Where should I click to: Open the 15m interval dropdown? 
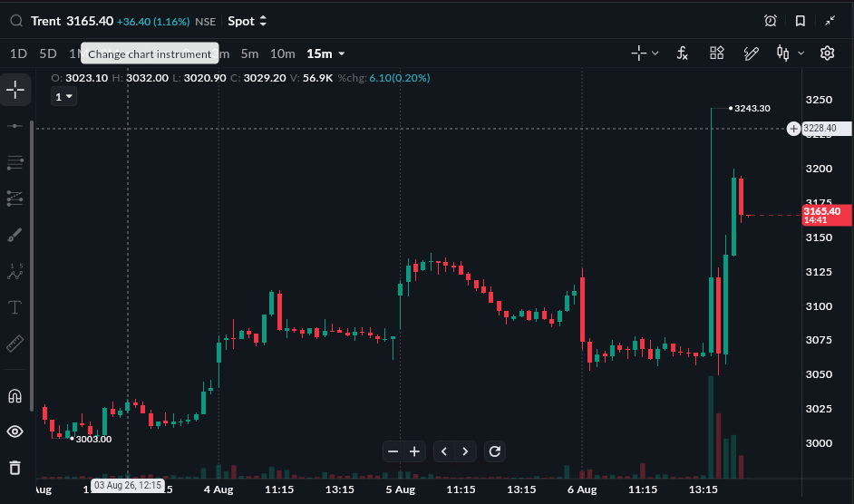tap(325, 54)
